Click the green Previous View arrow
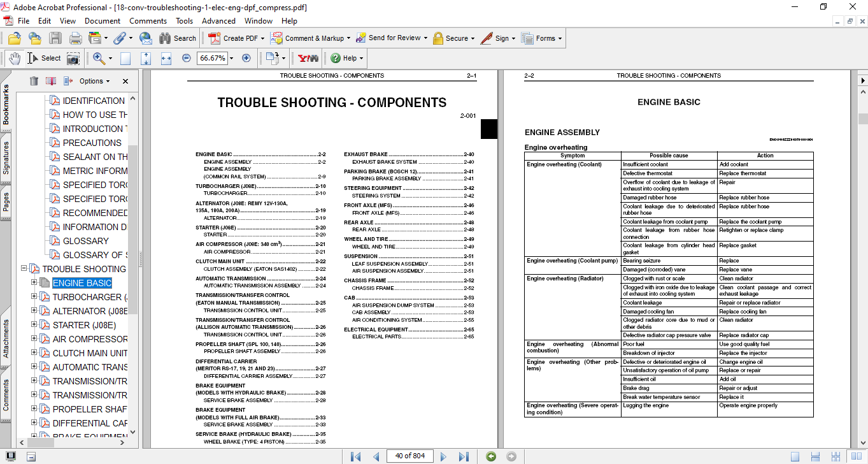Viewport: 868px width, 464px height. pyautogui.click(x=490, y=456)
